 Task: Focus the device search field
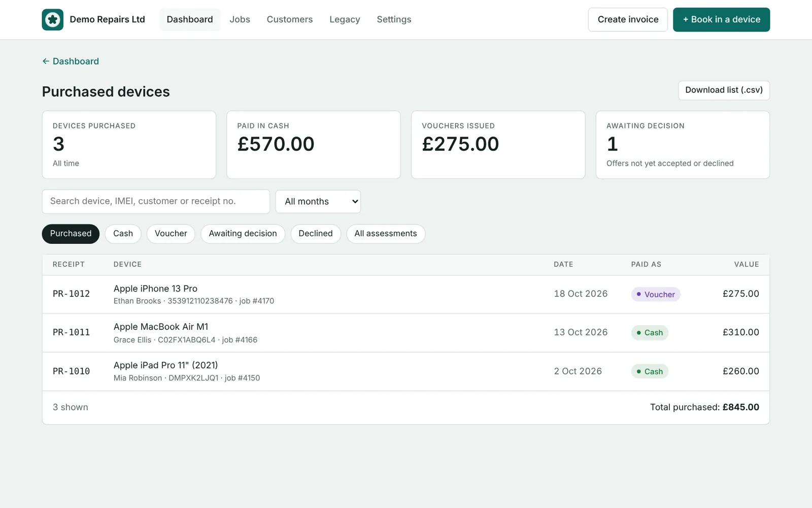156,202
